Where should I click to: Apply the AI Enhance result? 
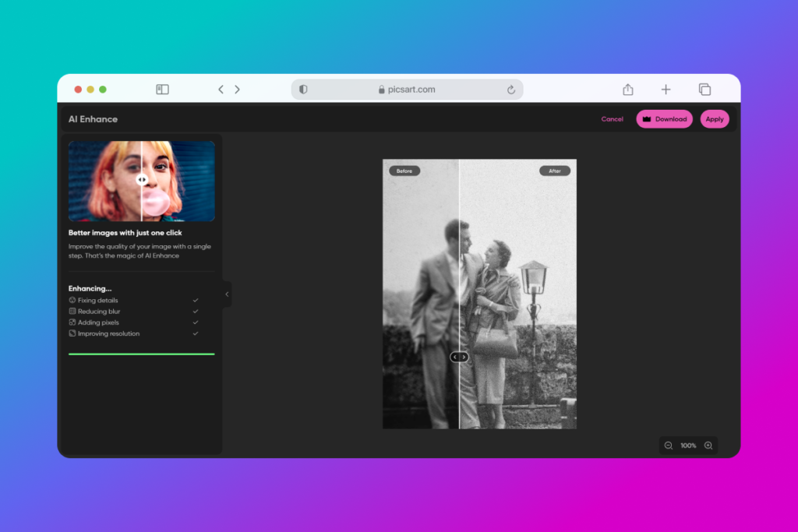[x=715, y=118]
